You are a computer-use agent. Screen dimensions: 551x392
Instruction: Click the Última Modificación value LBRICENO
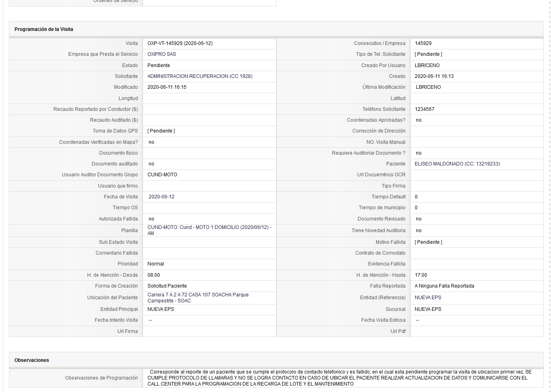[428, 87]
